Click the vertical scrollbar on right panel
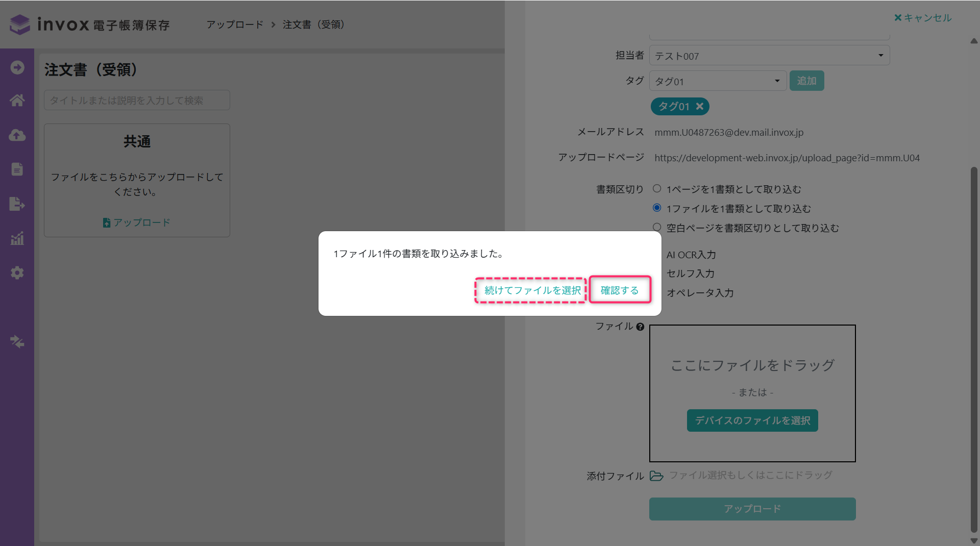This screenshot has height=546, width=980. (x=974, y=347)
